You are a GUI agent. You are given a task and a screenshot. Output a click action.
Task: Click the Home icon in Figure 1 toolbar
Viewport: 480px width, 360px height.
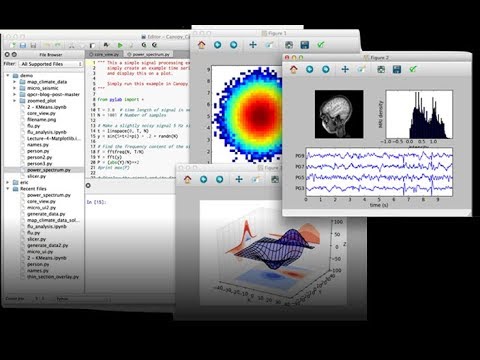[201, 45]
